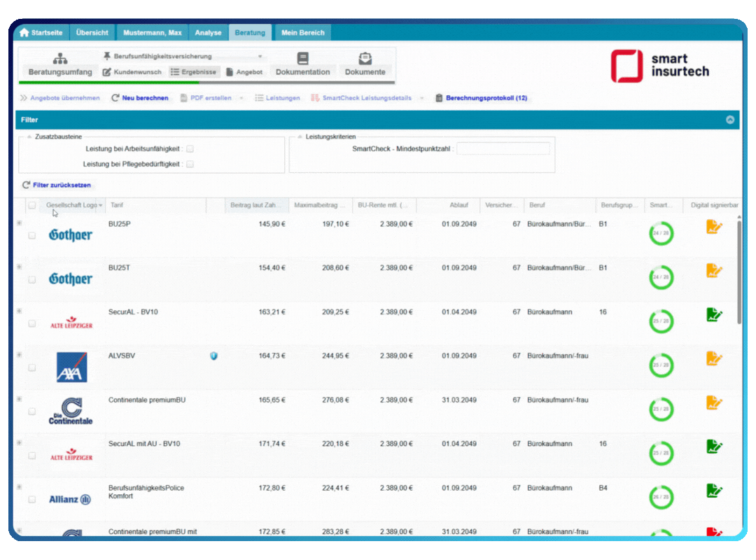756x560 pixels.
Task: Click Filter zurücksetzen
Action: pyautogui.click(x=56, y=185)
